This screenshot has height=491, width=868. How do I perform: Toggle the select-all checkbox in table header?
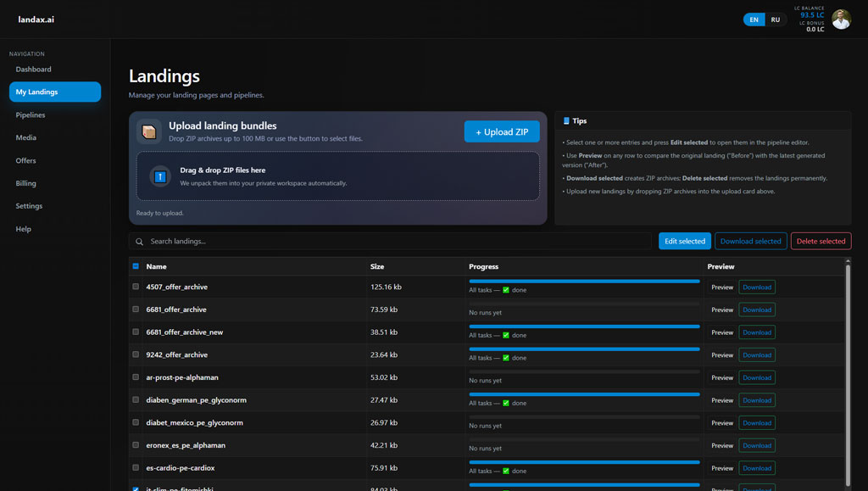pyautogui.click(x=136, y=266)
